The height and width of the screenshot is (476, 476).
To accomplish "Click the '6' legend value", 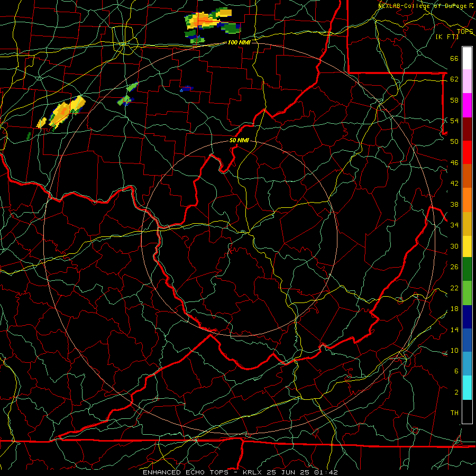I will pos(456,371).
